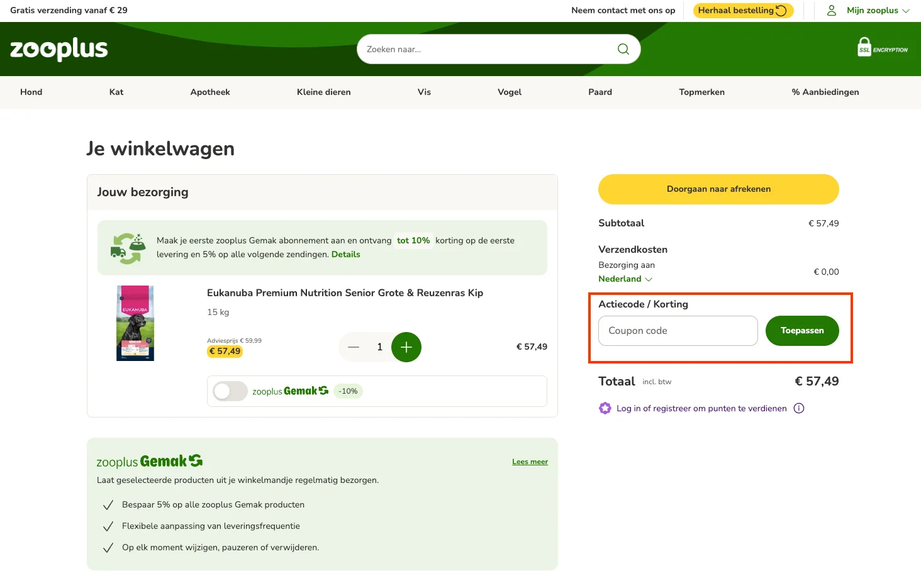
Task: Click the Gemak subscription delivery icon
Action: (x=128, y=247)
